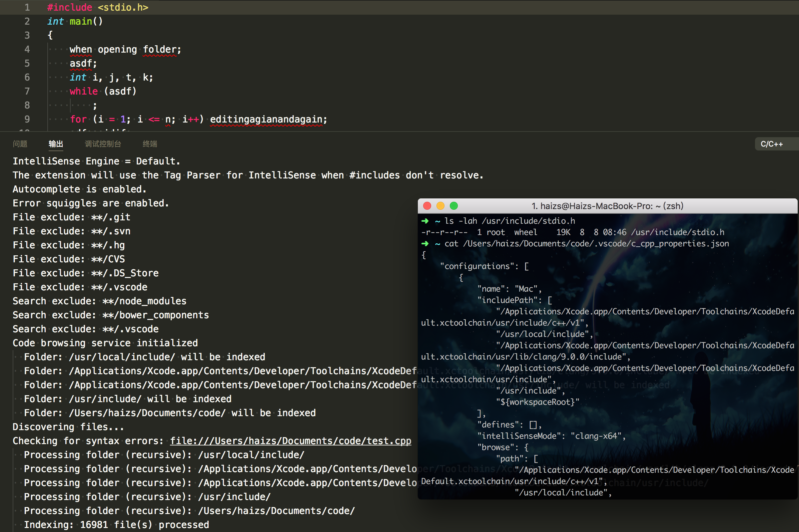The image size is (799, 532).
Task: Select the while (asdf) statement in the editor
Action: (103, 91)
